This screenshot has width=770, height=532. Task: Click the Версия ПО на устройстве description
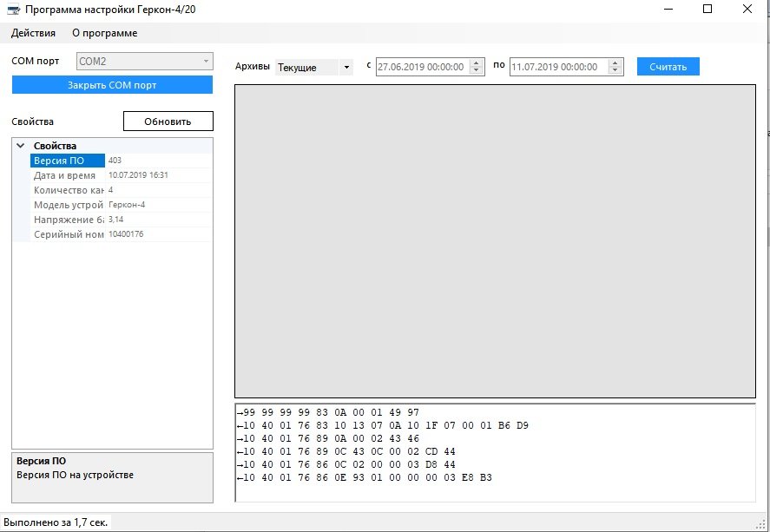76,475
